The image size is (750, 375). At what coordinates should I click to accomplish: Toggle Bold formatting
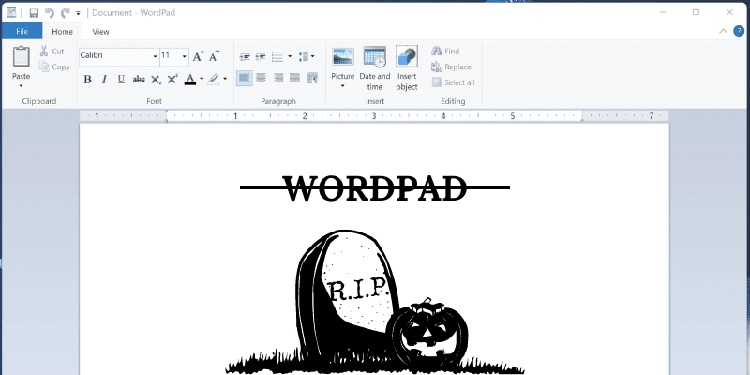(88, 79)
